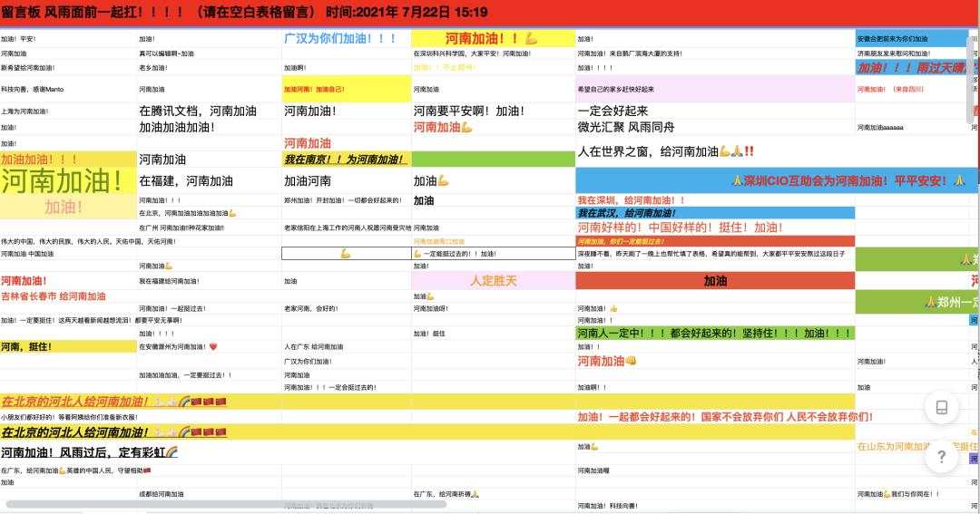This screenshot has width=980, height=514.
Task: Select the cell 真可以编辑啊~加油
Action: (x=210, y=53)
